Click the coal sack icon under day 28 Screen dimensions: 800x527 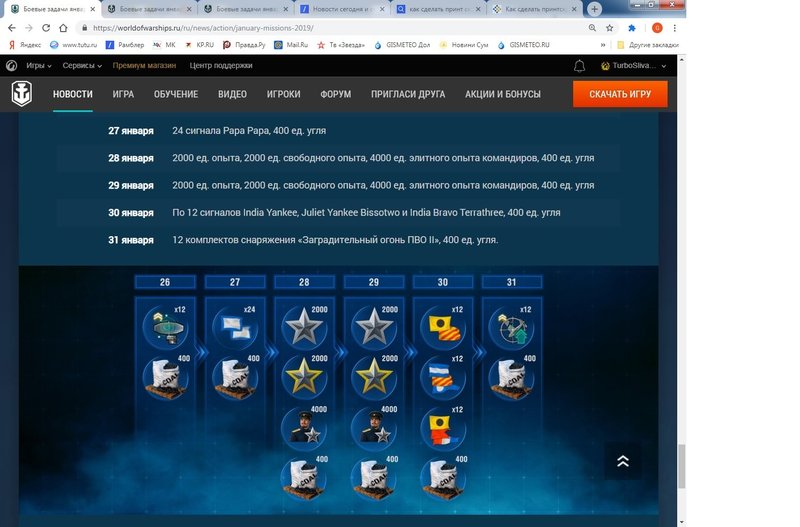305,478
